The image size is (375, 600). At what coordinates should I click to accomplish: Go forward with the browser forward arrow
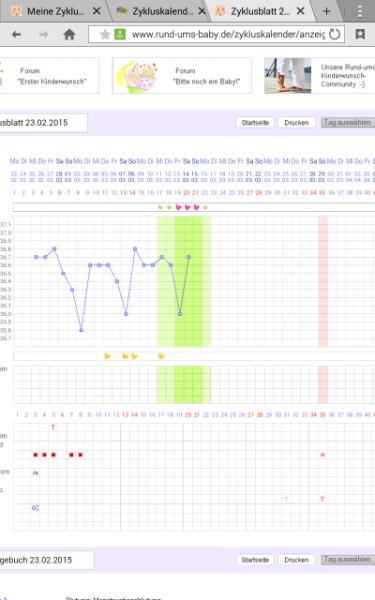43,34
